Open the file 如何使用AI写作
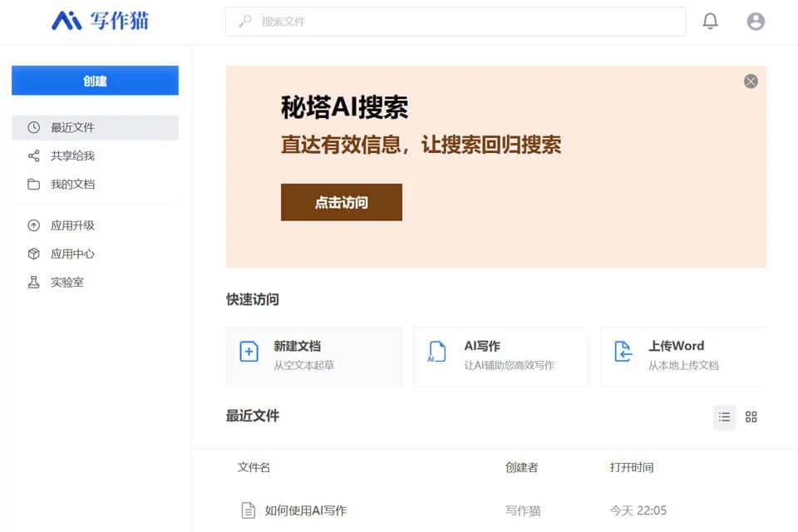 (x=305, y=510)
